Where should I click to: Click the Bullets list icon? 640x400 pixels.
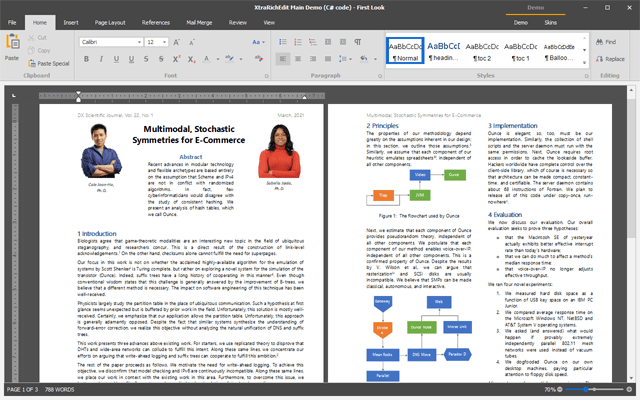click(283, 42)
